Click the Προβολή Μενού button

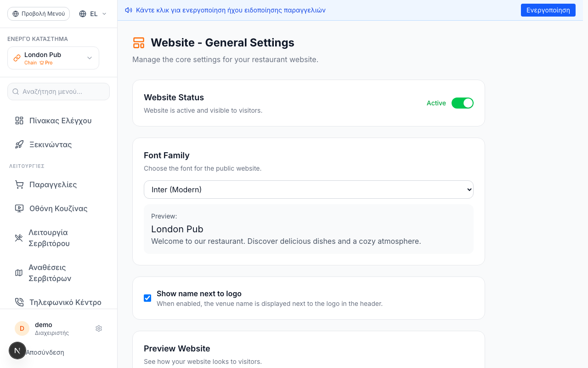pyautogui.click(x=39, y=14)
